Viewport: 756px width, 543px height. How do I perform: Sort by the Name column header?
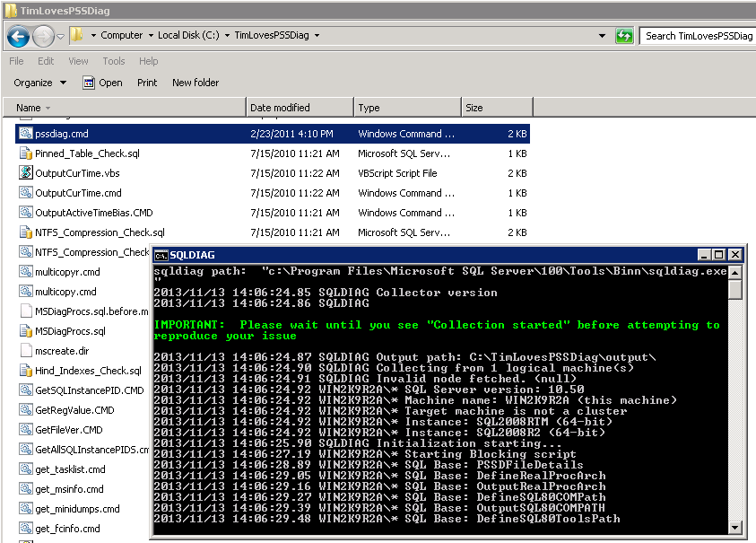(125, 108)
